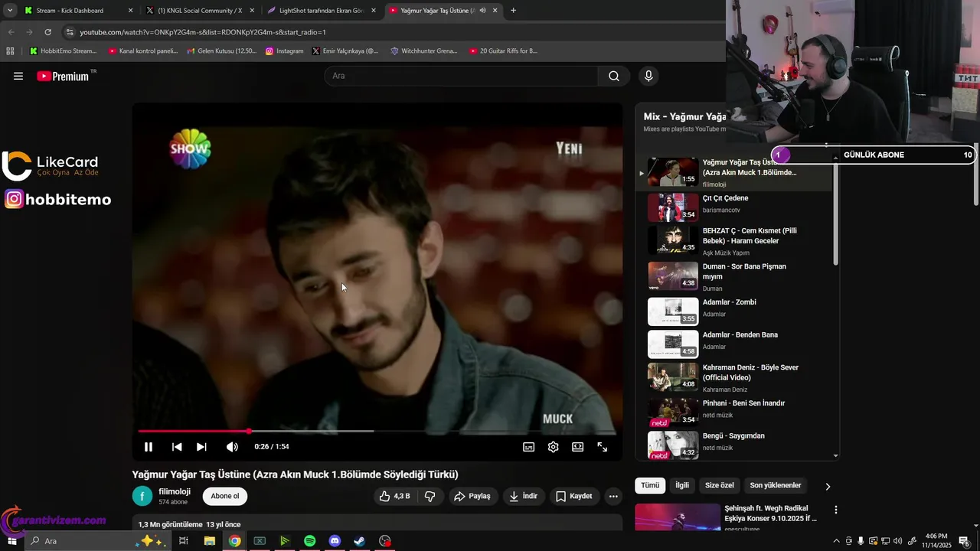Image resolution: width=980 pixels, height=551 pixels.
Task: Open the YouTube hamburger guide menu
Action: coord(18,76)
